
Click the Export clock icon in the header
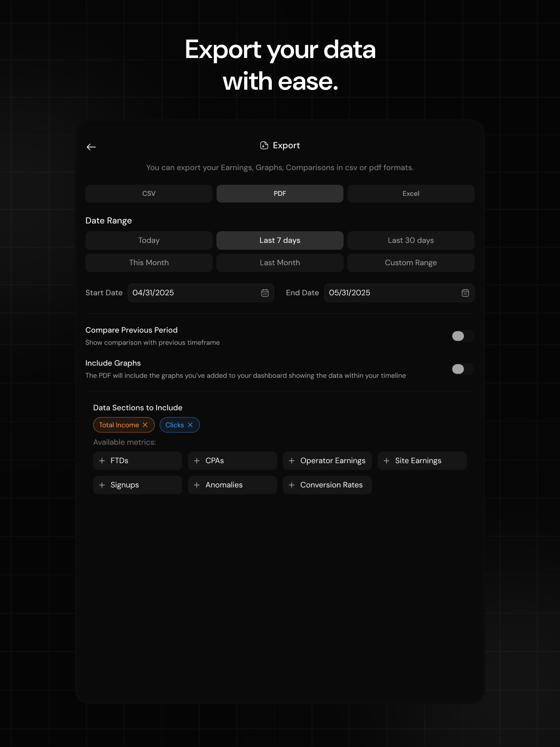264,145
